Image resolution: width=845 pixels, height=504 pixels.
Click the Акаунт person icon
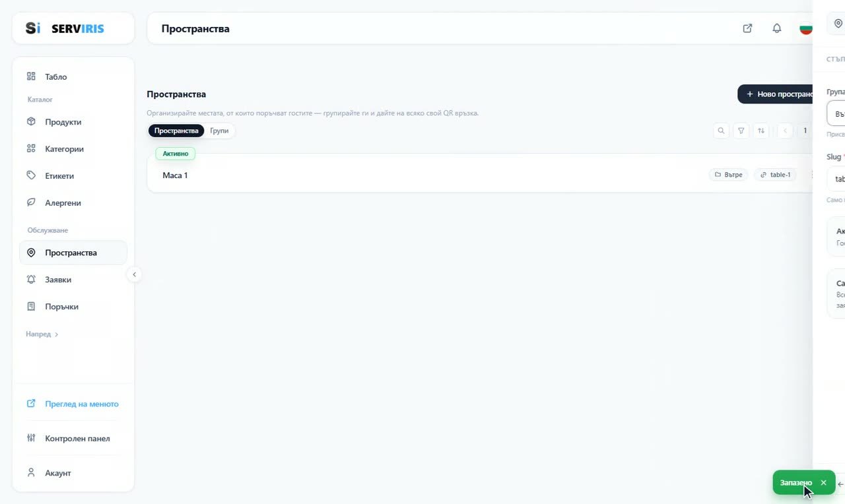[x=31, y=473]
